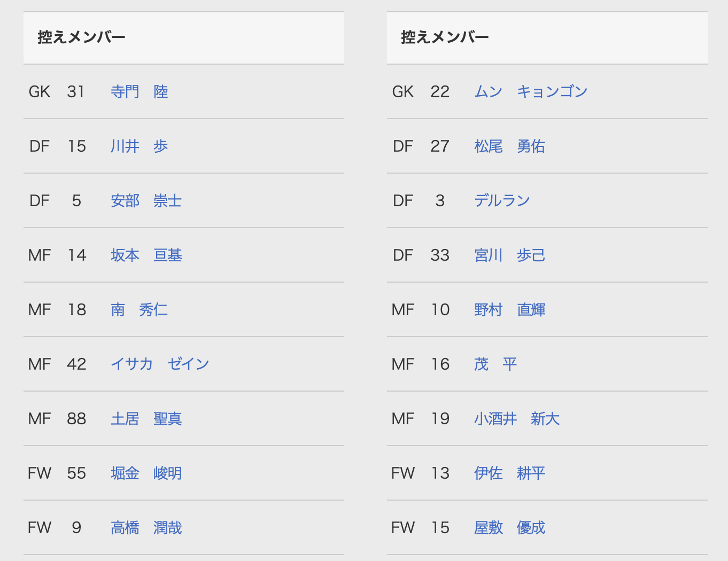Open 土居 聖真 player page
This screenshot has width=728, height=561.
(146, 419)
